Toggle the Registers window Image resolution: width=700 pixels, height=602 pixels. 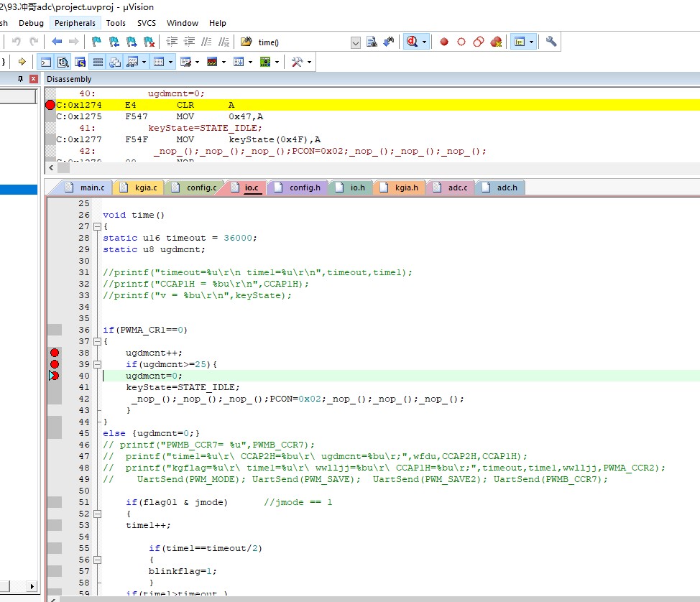pos(98,62)
